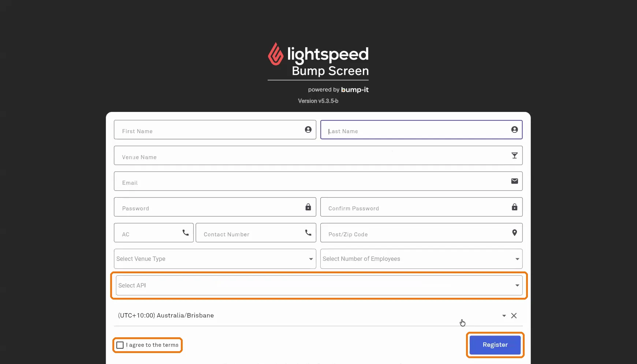Click the Register button

(x=495, y=345)
